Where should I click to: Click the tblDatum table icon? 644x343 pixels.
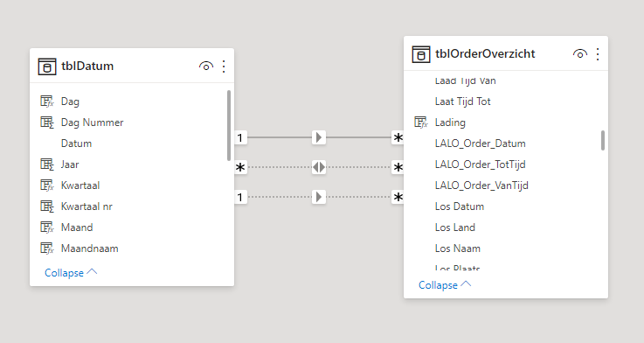pos(47,66)
